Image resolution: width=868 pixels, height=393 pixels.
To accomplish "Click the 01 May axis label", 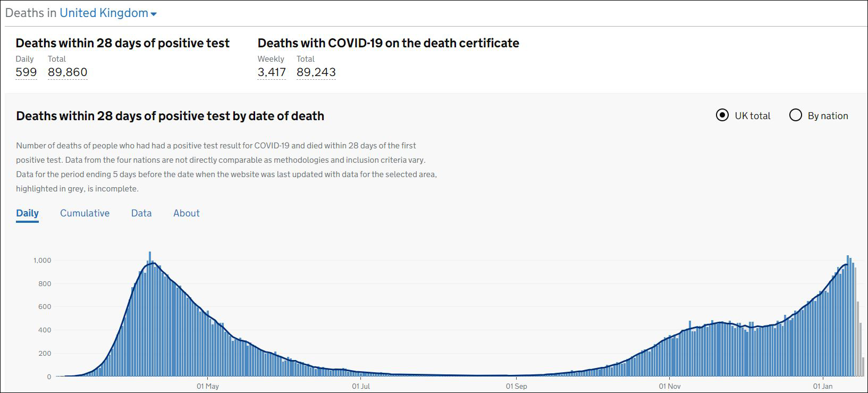I will coord(208,386).
